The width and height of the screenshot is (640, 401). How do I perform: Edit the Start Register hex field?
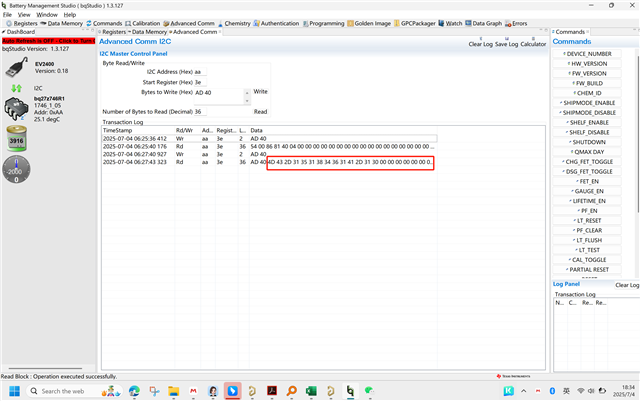pyautogui.click(x=200, y=82)
